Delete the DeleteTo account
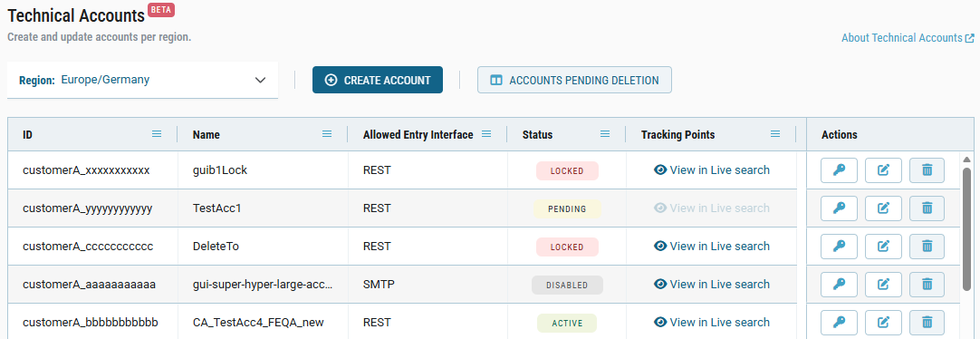The width and height of the screenshot is (980, 339). coord(927,247)
